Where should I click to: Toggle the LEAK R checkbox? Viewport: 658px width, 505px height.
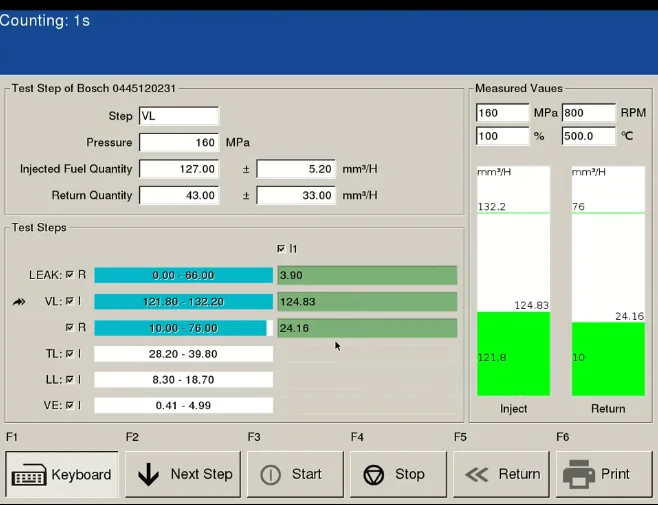coord(70,275)
